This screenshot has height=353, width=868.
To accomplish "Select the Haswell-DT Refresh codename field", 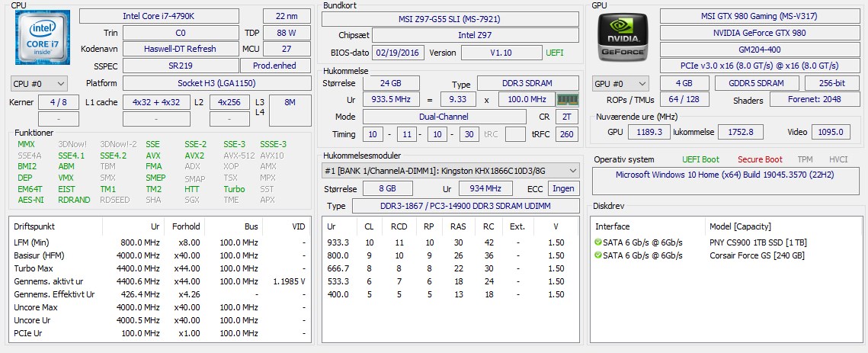I will point(181,49).
